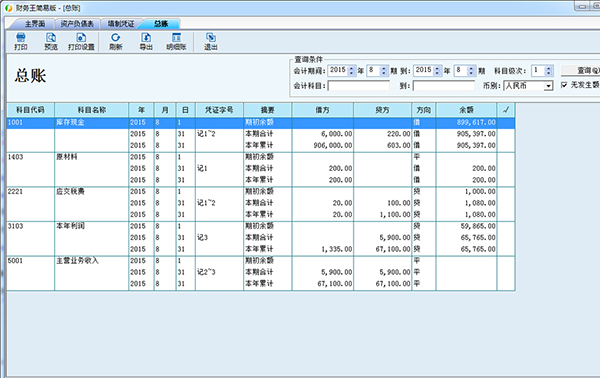Open the 明细账 detail ledger

(x=176, y=42)
